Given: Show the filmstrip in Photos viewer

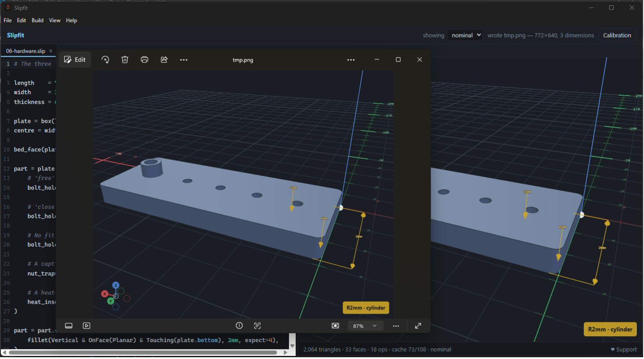Looking at the screenshot, I should click(x=69, y=326).
